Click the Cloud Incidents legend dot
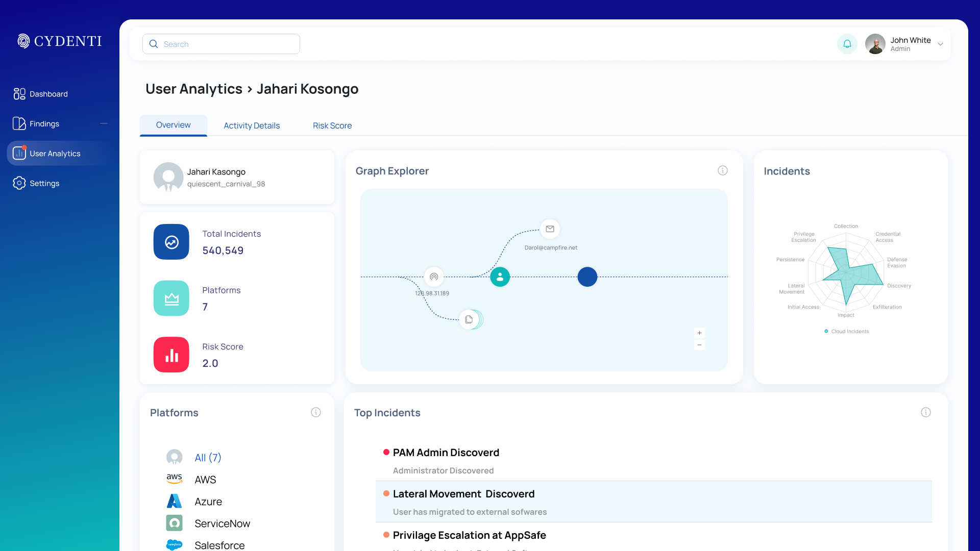The height and width of the screenshot is (551, 980). coord(826,331)
